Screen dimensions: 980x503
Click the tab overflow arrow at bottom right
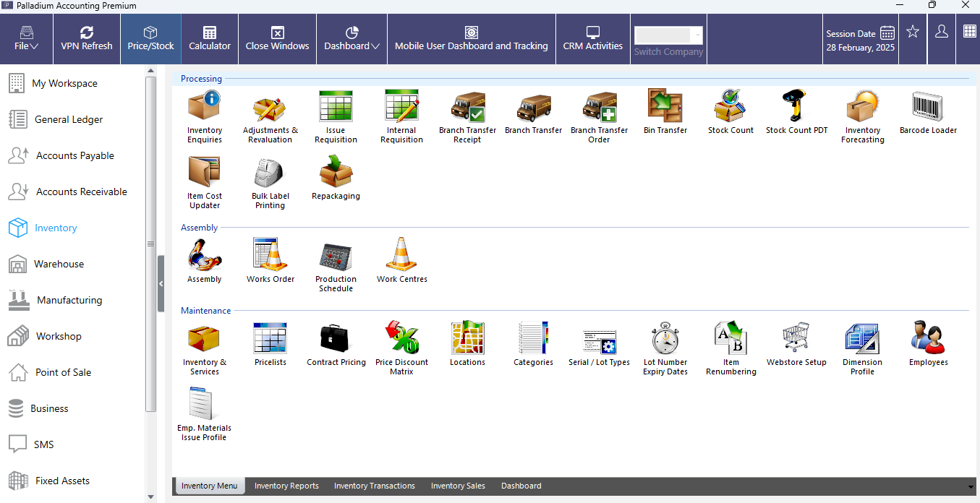click(x=971, y=486)
